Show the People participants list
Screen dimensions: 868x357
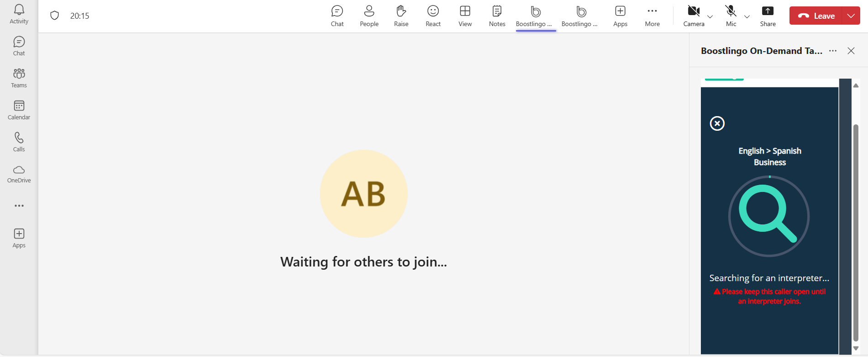(x=369, y=16)
